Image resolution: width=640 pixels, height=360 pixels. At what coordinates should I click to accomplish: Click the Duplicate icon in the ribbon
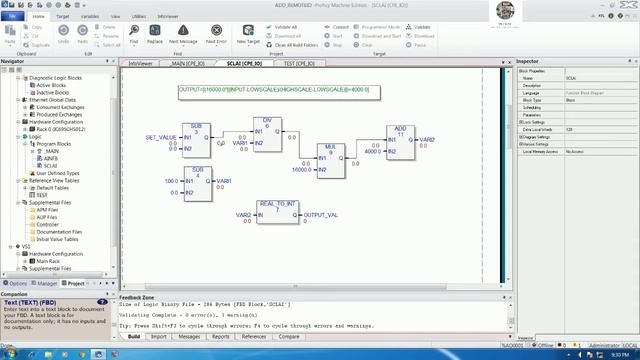(26, 45)
